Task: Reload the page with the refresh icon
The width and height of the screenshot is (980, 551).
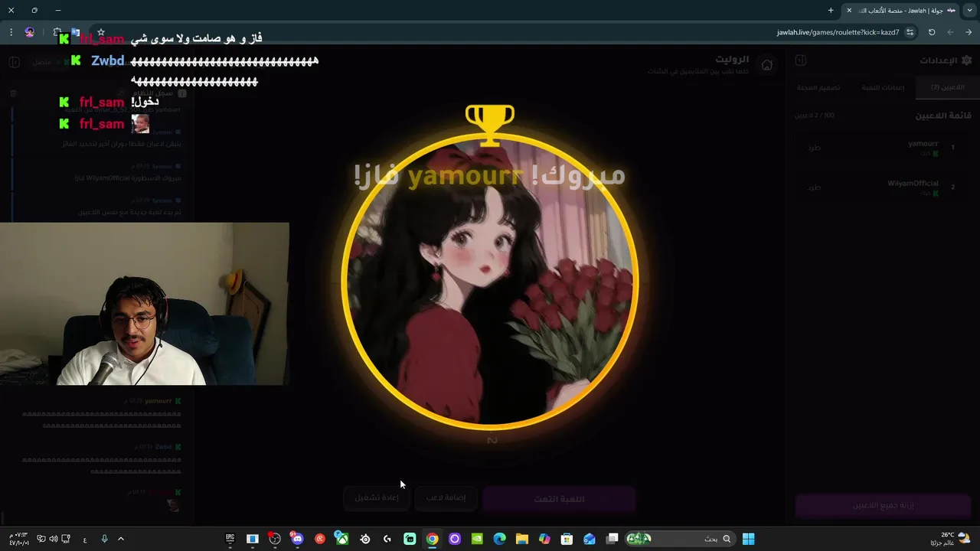Action: point(932,32)
